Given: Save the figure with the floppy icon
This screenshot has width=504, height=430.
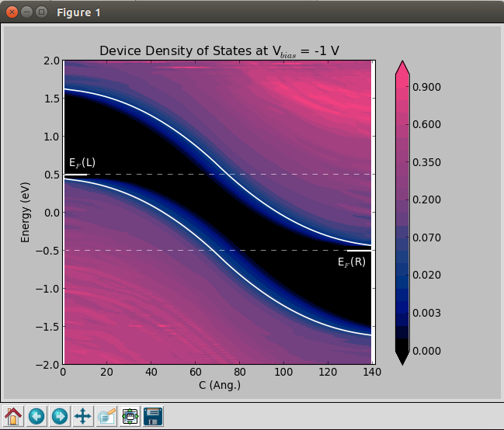Looking at the screenshot, I should coord(153,416).
